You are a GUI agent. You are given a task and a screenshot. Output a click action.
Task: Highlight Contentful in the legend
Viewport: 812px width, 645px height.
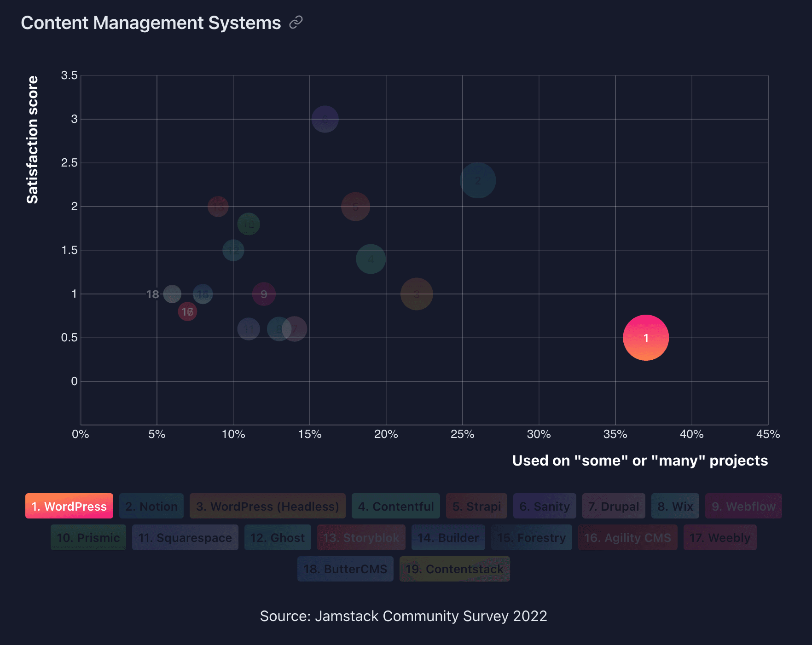[396, 506]
